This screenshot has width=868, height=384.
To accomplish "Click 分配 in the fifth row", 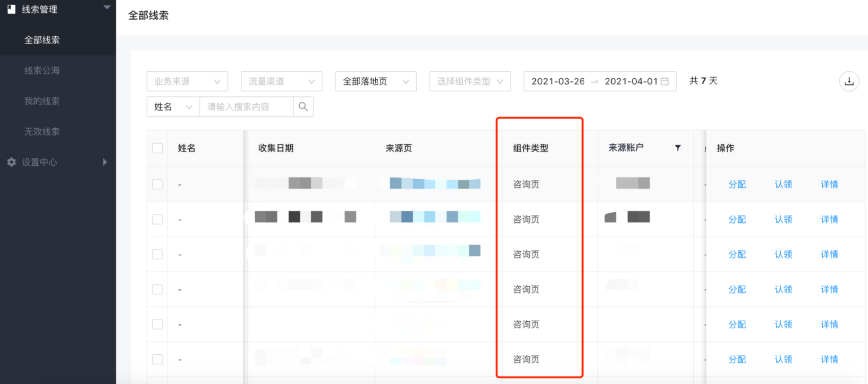I will [x=737, y=324].
